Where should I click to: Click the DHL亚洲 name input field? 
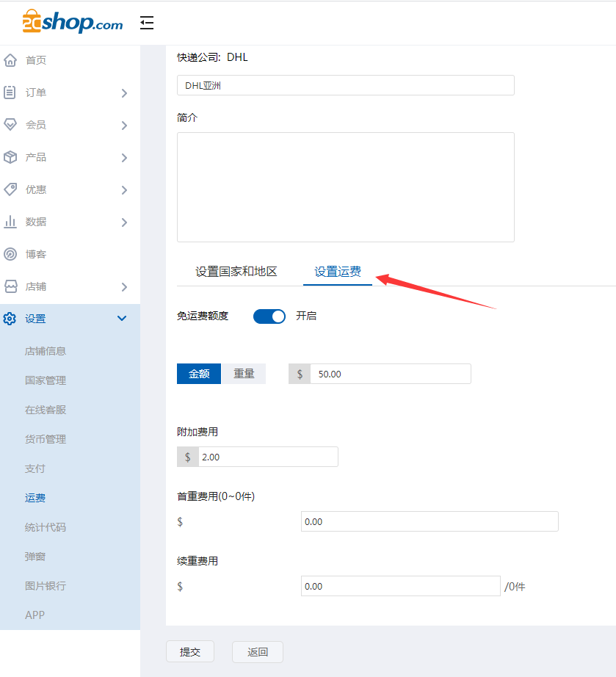pos(346,85)
